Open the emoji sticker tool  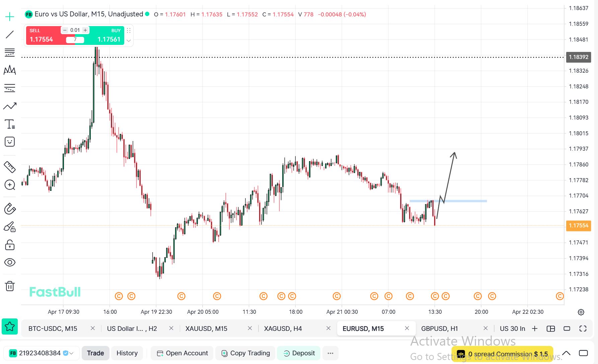coord(10,142)
